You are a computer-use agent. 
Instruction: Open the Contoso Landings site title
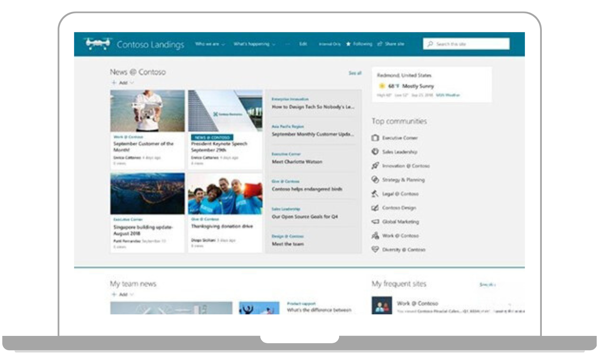(150, 45)
